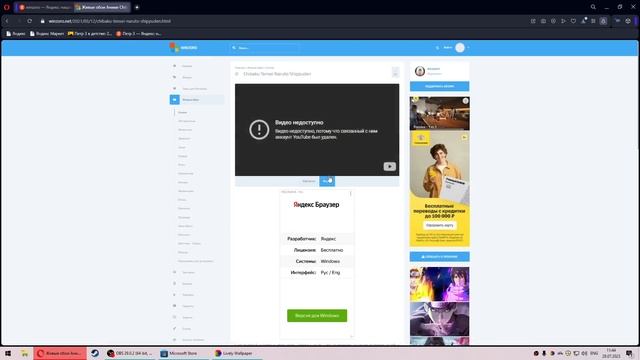
Task: Open the Opera menu logo
Action: 7,7
